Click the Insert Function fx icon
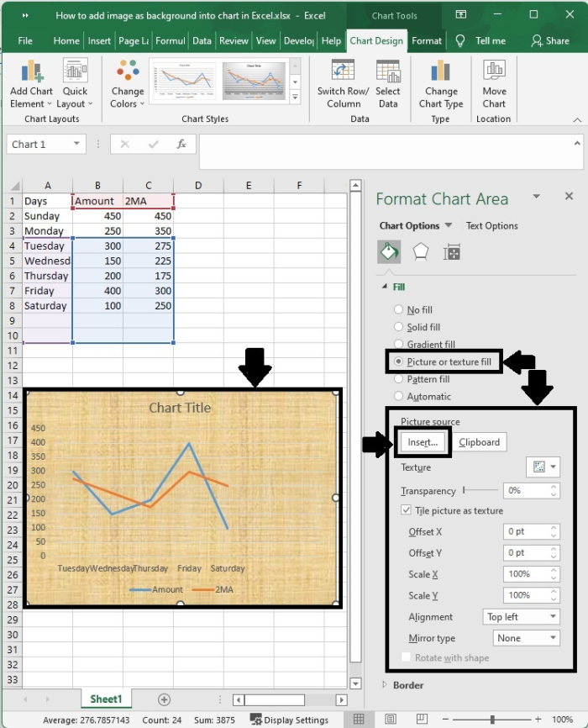 coord(181,144)
